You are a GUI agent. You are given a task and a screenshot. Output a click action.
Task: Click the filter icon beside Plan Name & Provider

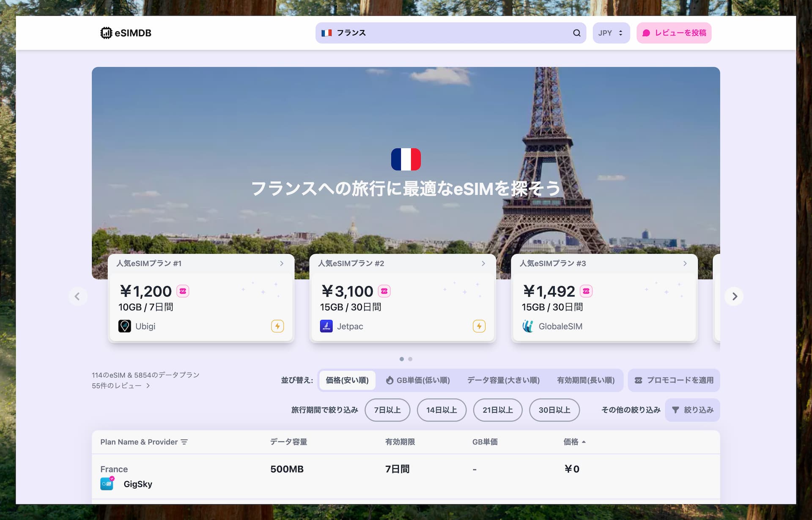(x=185, y=442)
